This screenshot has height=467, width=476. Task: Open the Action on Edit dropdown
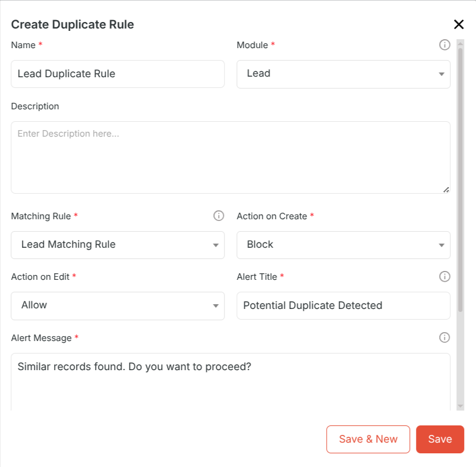[118, 305]
